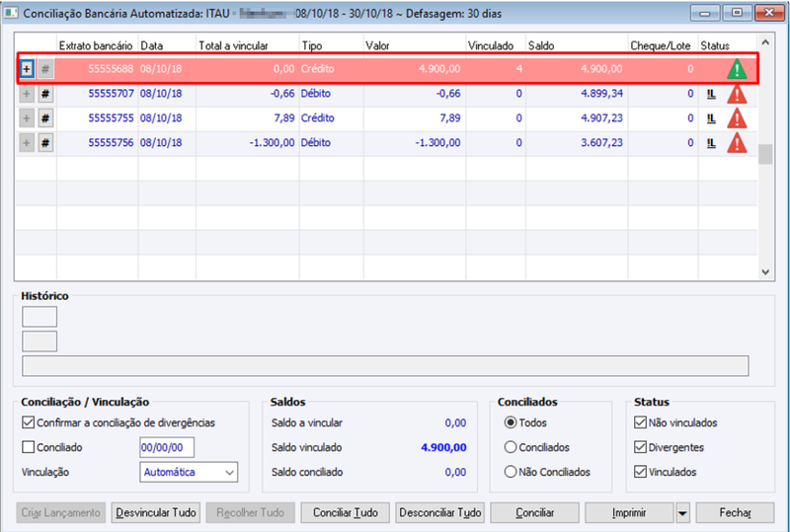The width and height of the screenshot is (790, 532).
Task: Click the !L marker on row 55555755
Action: point(711,118)
